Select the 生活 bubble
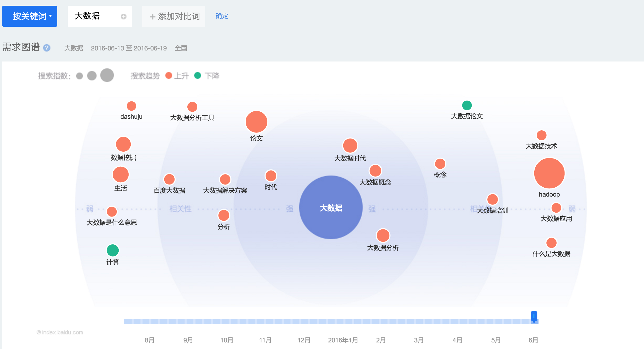 [x=121, y=174]
